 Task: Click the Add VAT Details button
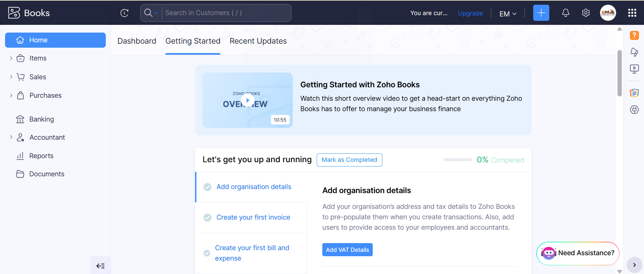coord(347,250)
